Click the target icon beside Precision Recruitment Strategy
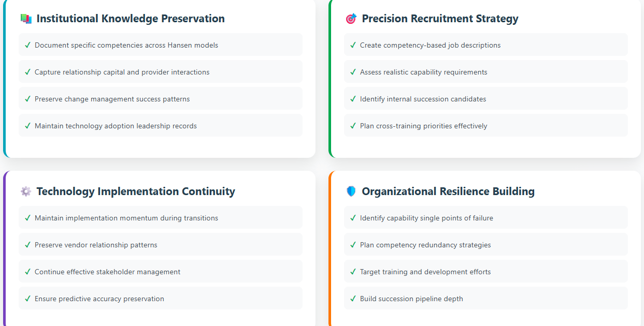644x326 pixels. coord(351,19)
